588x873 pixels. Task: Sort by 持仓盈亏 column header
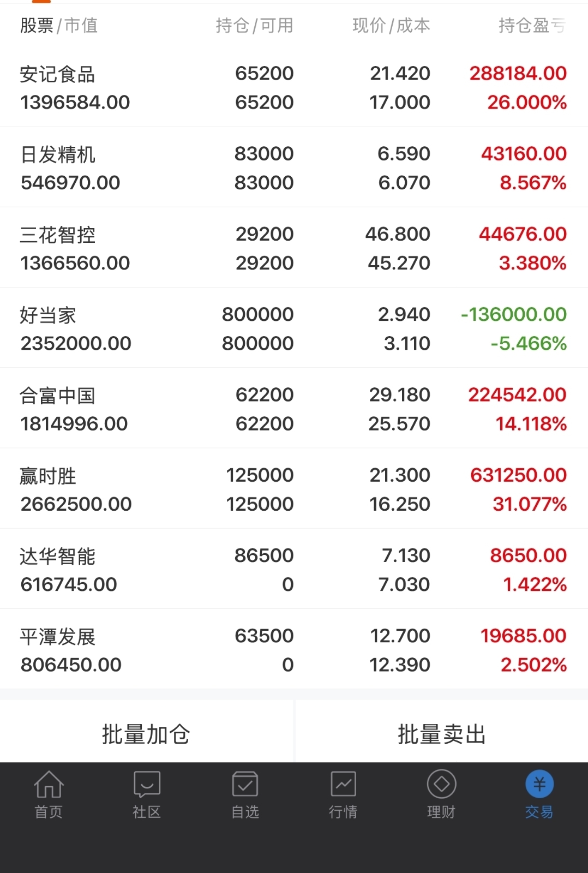pyautogui.click(x=532, y=25)
